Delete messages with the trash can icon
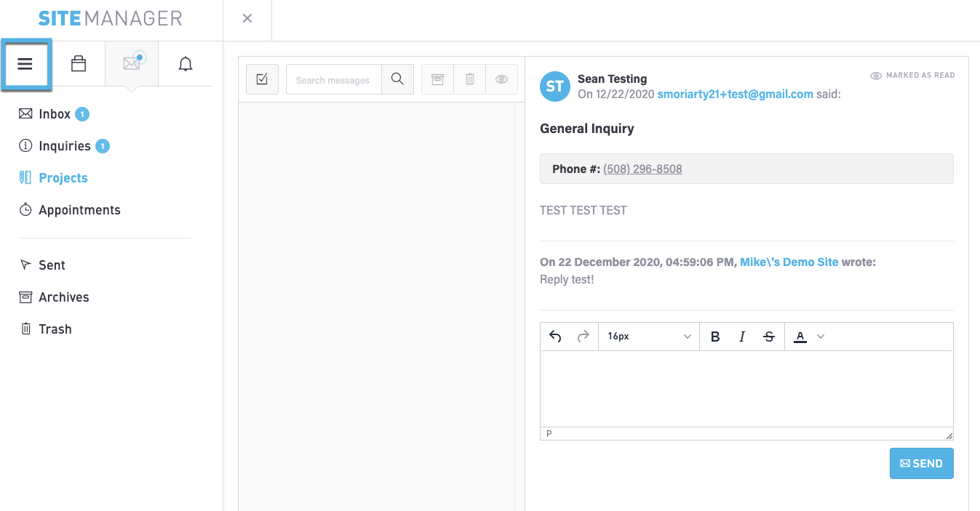980x511 pixels. 470,80
